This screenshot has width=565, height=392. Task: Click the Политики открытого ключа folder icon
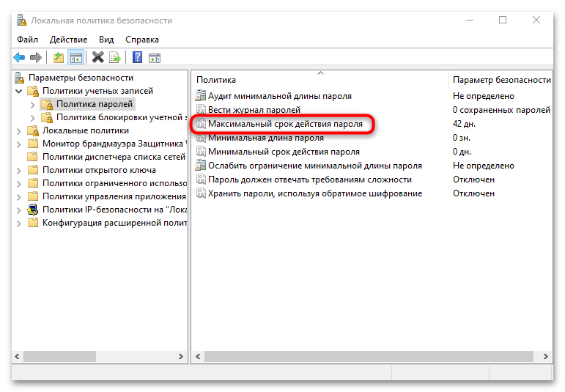point(33,170)
